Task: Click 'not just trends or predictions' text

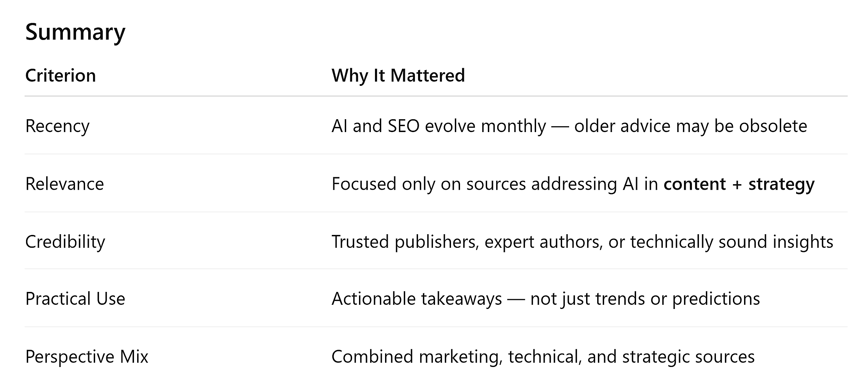Action: coord(645,299)
